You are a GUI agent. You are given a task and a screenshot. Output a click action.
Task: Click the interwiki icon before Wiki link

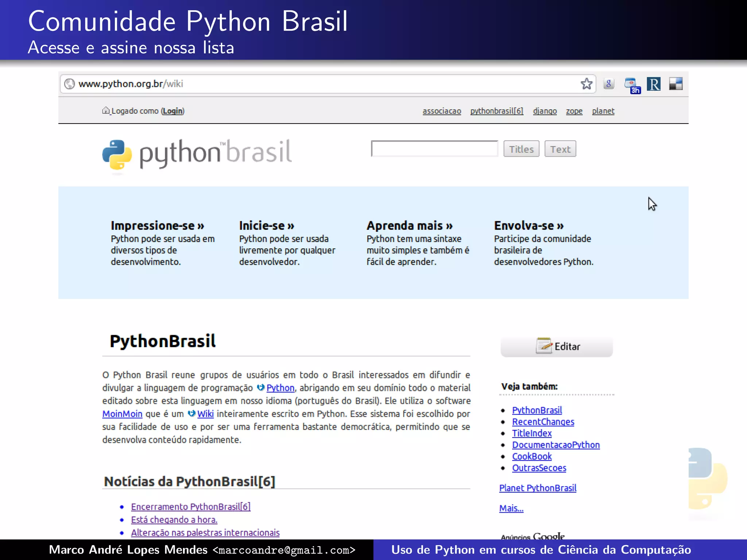(192, 413)
